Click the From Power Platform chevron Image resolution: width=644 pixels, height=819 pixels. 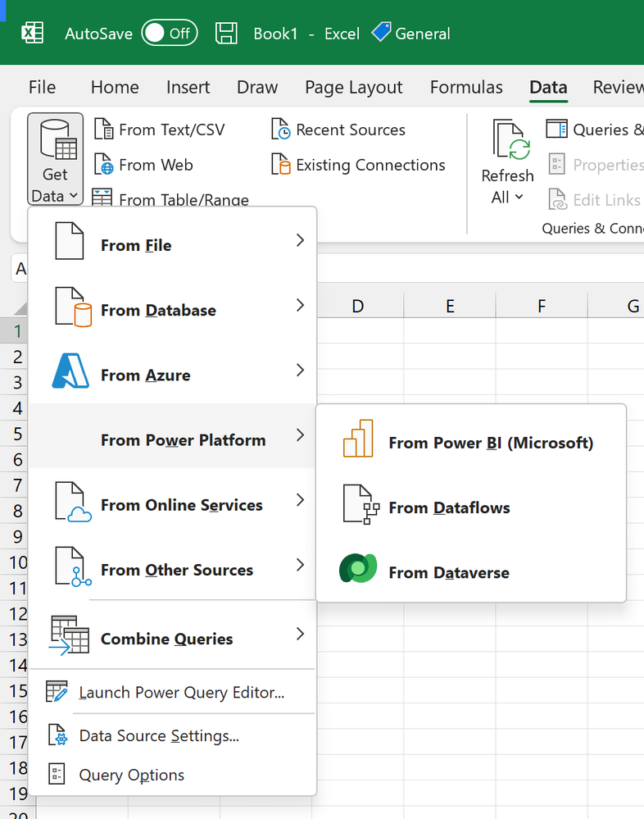click(300, 435)
